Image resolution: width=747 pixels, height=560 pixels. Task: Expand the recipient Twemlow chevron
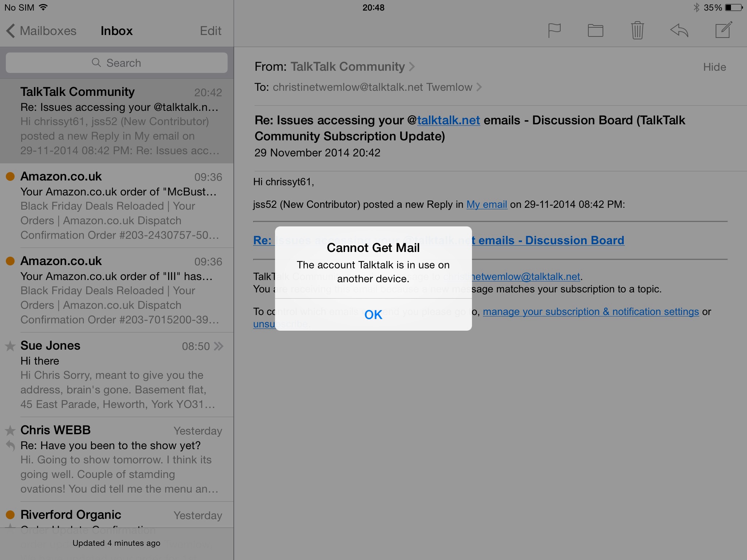point(479,87)
